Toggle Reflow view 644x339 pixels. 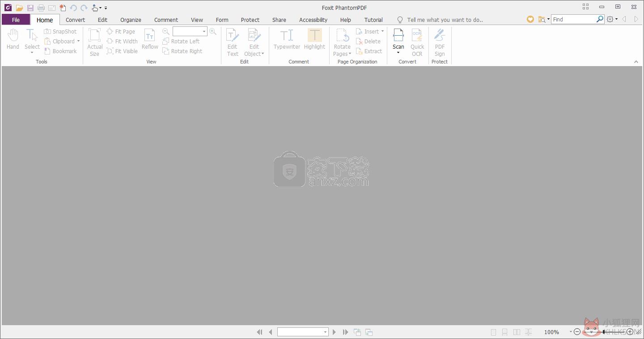point(150,39)
